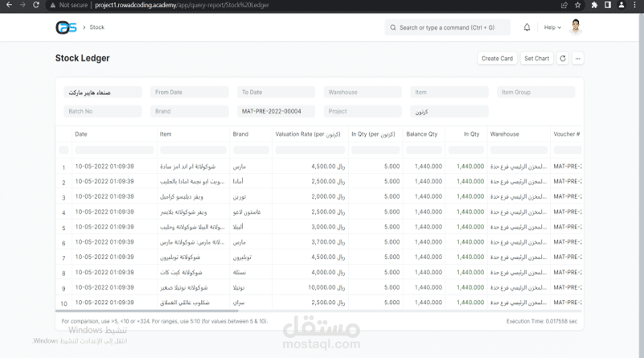Click the Valuation Rate column header
Screen dimensions: 644x358
[308, 134]
